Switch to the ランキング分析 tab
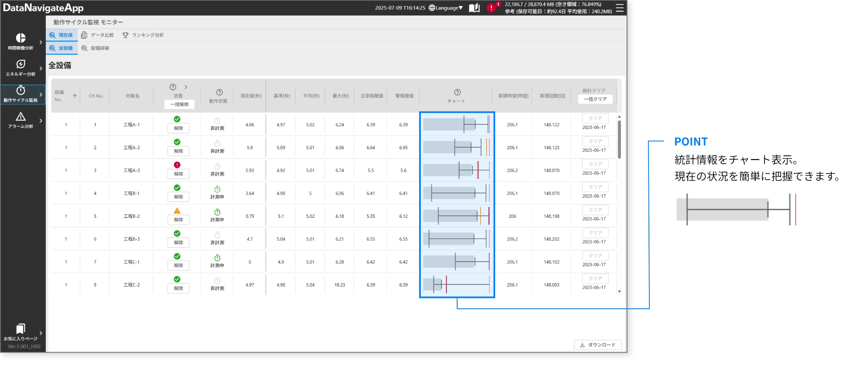868x372 pixels. (x=143, y=35)
